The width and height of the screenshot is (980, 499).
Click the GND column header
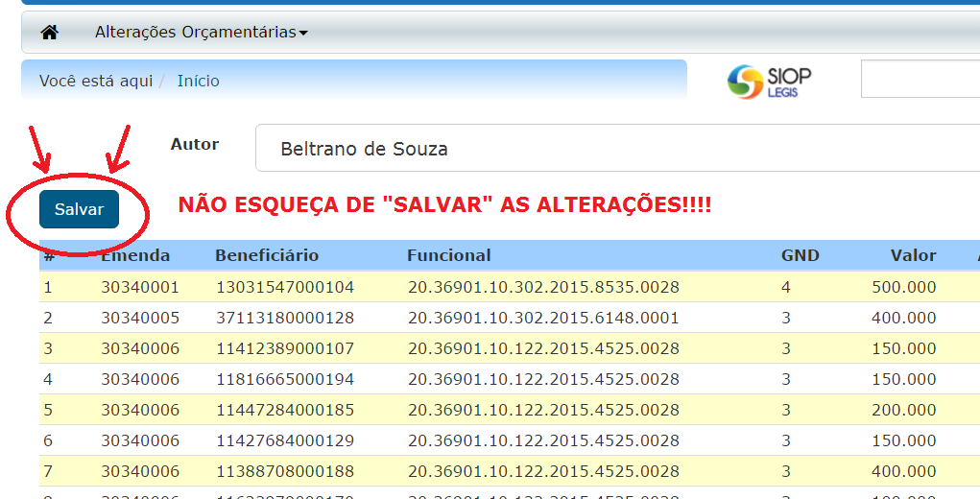tap(800, 255)
